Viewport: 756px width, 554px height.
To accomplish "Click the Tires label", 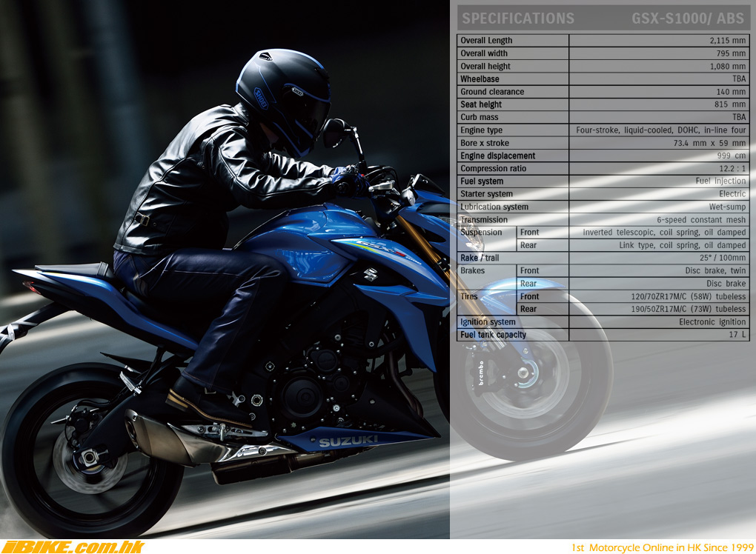I will [x=468, y=296].
